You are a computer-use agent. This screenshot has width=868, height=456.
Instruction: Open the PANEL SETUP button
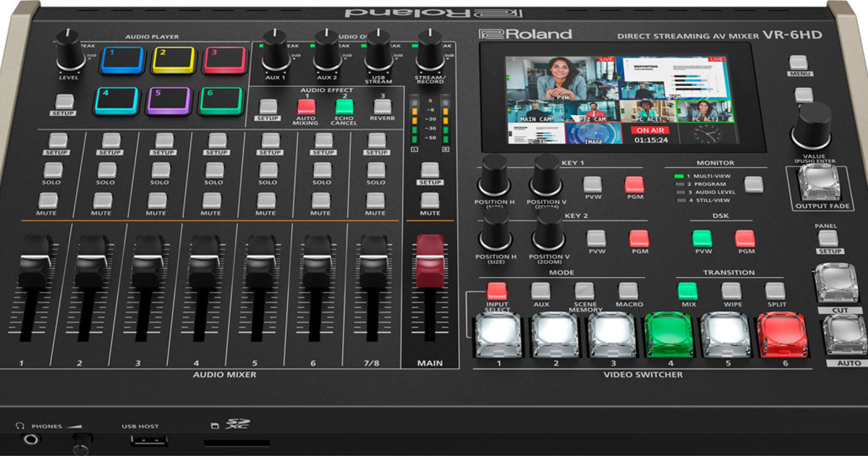point(827,238)
